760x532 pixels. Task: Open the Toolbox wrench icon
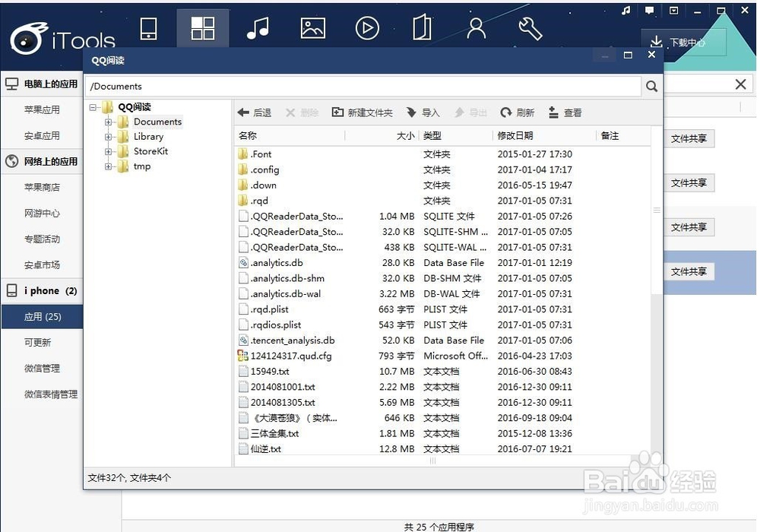click(530, 28)
